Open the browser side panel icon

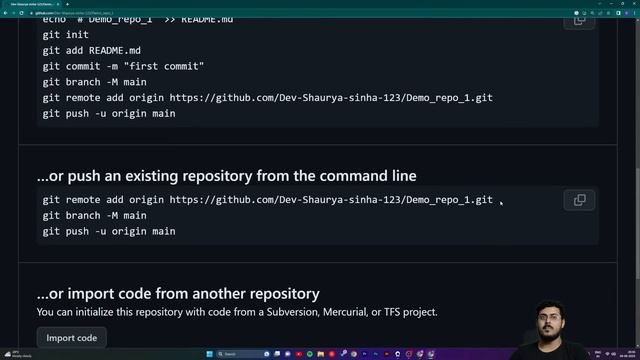click(x=618, y=13)
